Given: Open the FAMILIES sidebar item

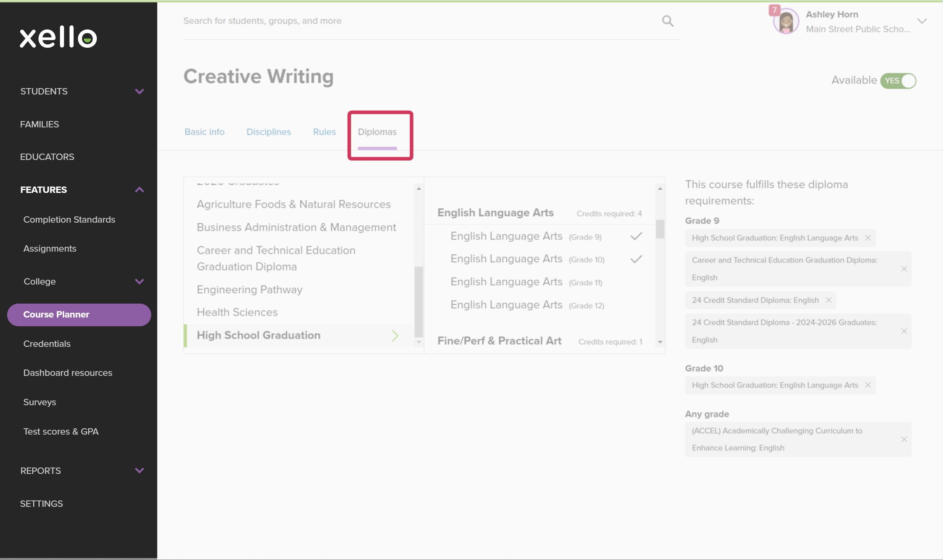Looking at the screenshot, I should 39,124.
